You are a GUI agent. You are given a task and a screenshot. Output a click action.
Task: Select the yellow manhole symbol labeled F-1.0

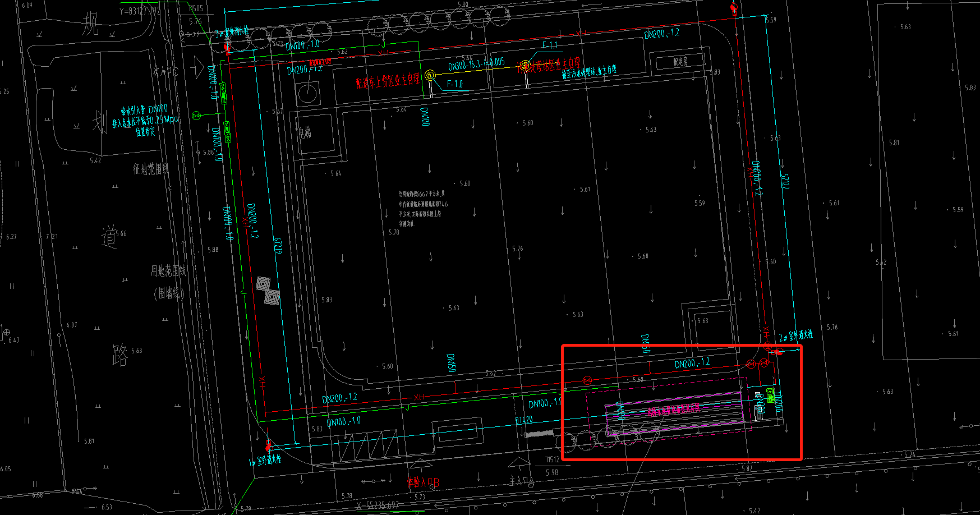coord(430,75)
